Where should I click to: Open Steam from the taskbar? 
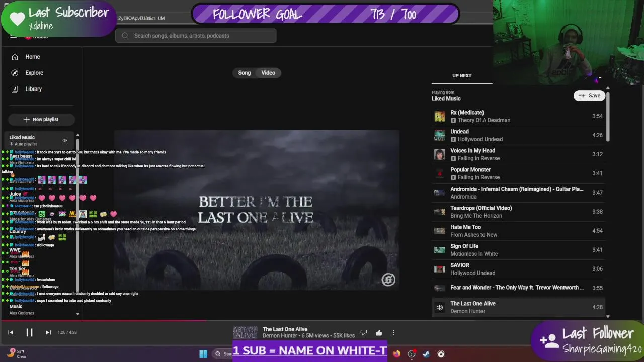click(x=426, y=354)
